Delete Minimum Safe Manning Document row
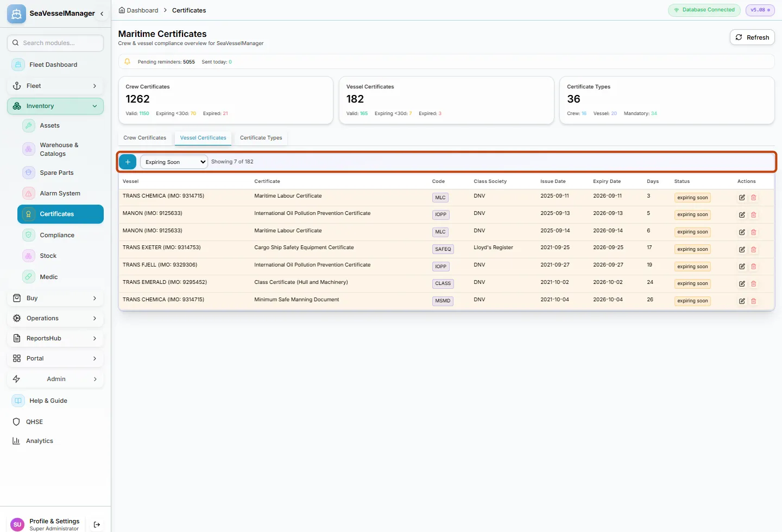Viewport: 782px width, 532px height. pyautogui.click(x=754, y=301)
